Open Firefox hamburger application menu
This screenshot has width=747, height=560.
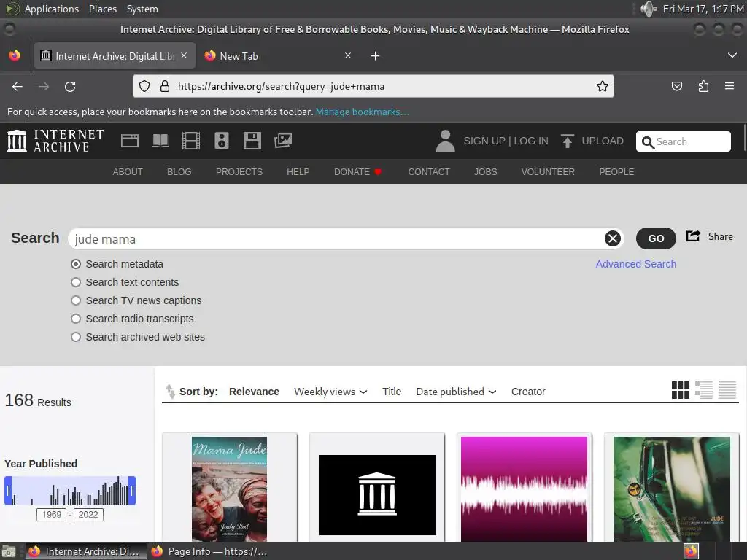pos(729,86)
